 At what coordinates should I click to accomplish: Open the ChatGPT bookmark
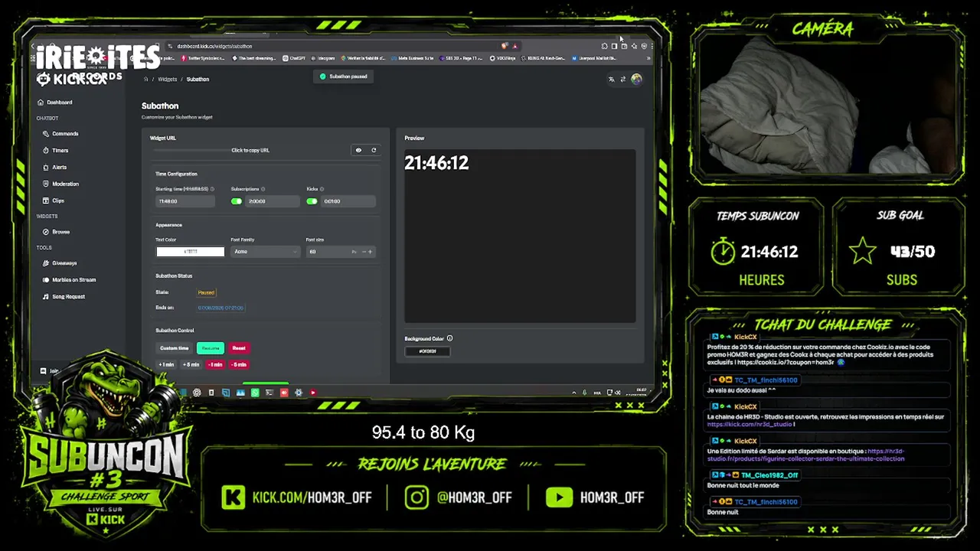click(x=296, y=58)
